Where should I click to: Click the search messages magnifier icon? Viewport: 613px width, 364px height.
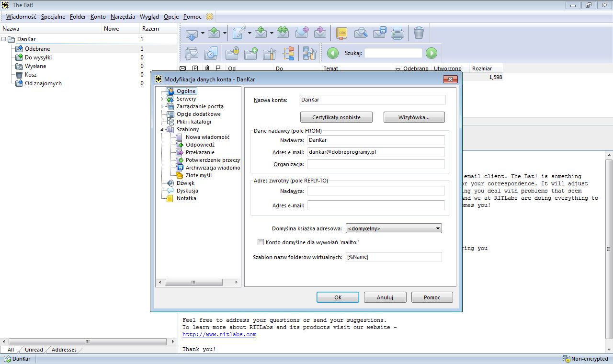(361, 33)
